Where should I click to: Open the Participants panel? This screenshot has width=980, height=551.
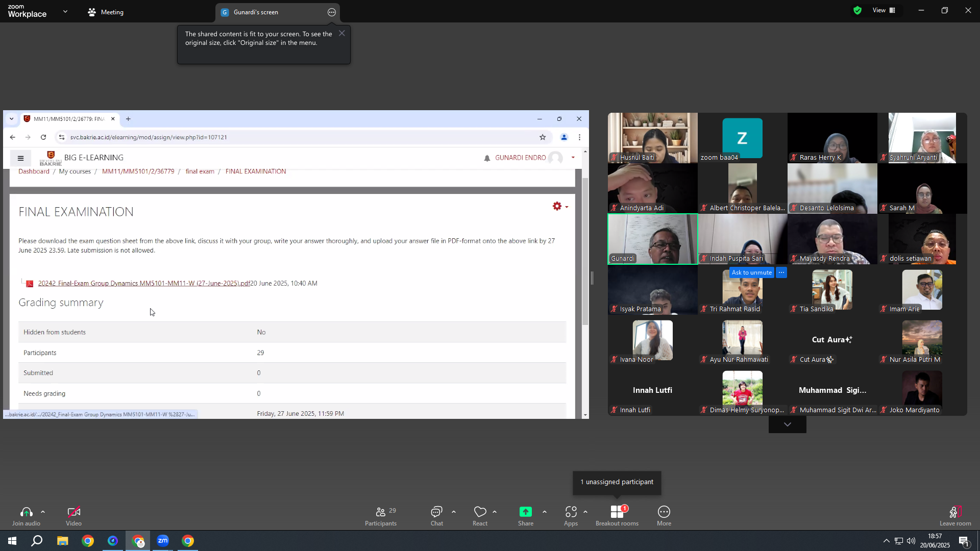(381, 516)
